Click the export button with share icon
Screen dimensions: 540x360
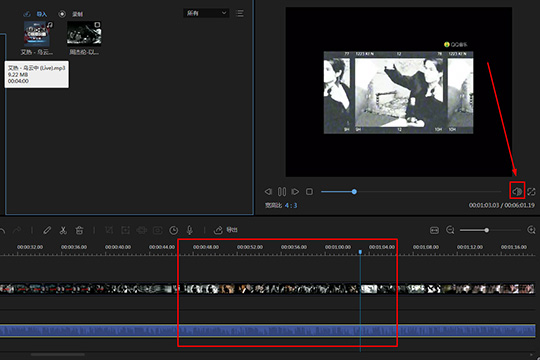[226, 230]
